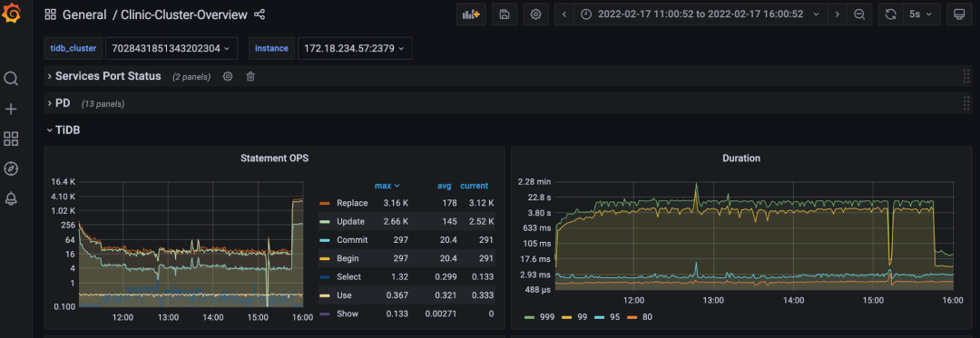Open the Grafana home logo
Image resolution: width=980 pixels, height=338 pixels.
coord(11,14)
